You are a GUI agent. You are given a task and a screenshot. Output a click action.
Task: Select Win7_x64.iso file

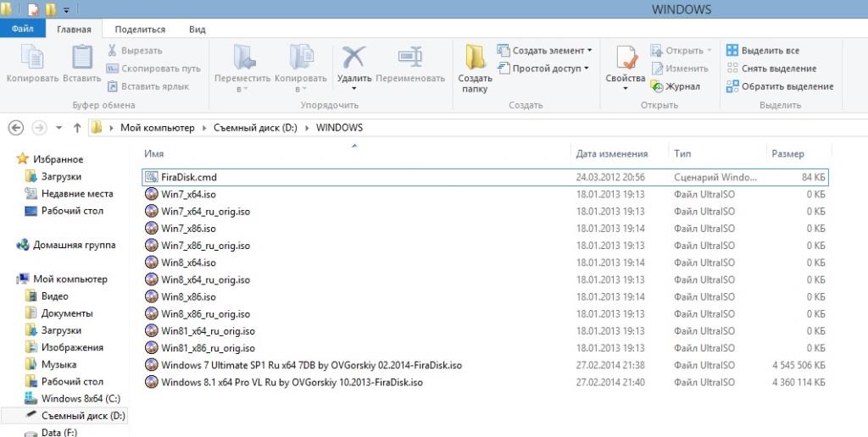coord(486,194)
